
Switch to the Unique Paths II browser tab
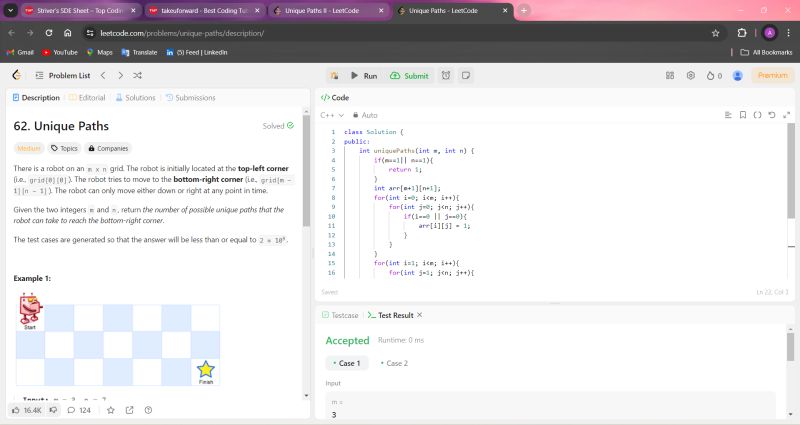(322, 10)
